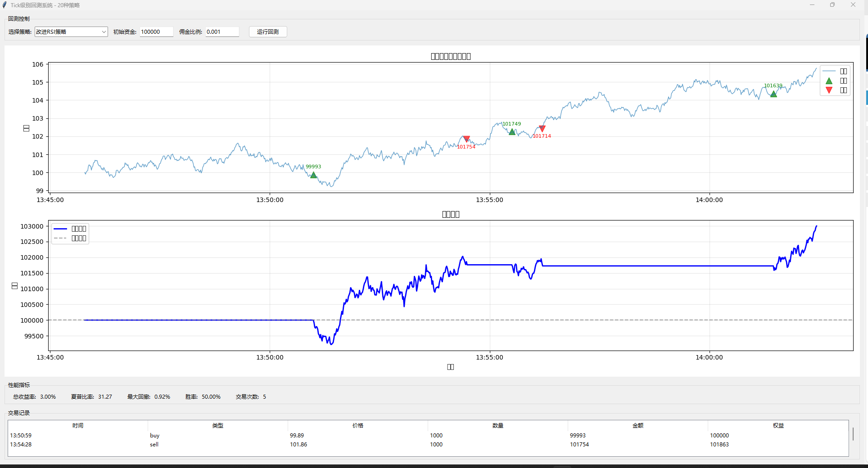Click the feather app icon in title bar
Viewport: 868px width, 468px height.
(5, 5)
